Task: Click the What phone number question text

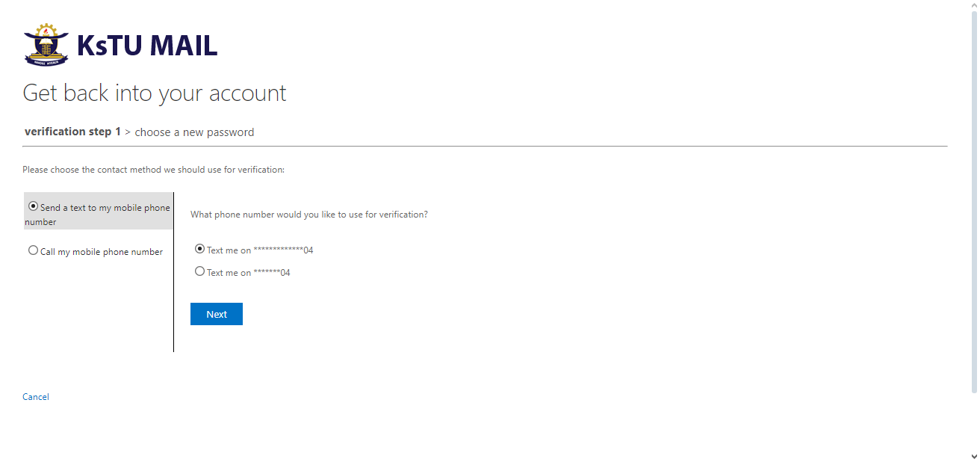Action: pos(308,215)
